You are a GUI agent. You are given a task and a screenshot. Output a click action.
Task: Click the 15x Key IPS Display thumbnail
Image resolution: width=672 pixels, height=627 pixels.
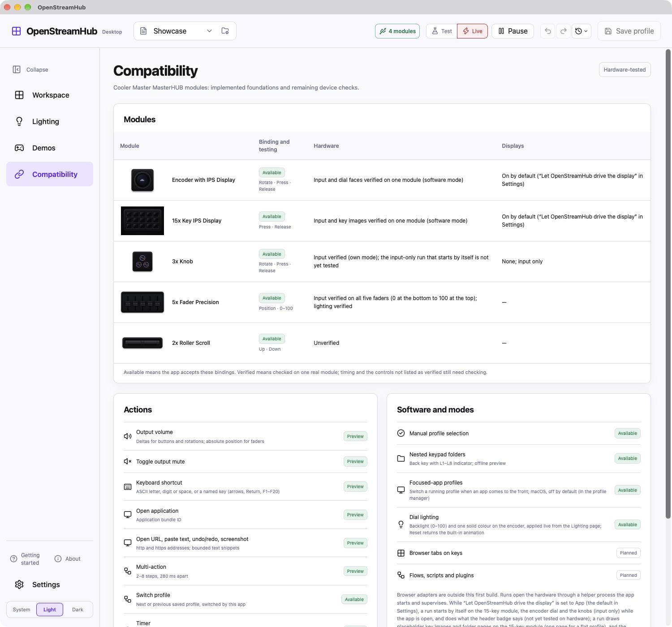[x=142, y=221]
